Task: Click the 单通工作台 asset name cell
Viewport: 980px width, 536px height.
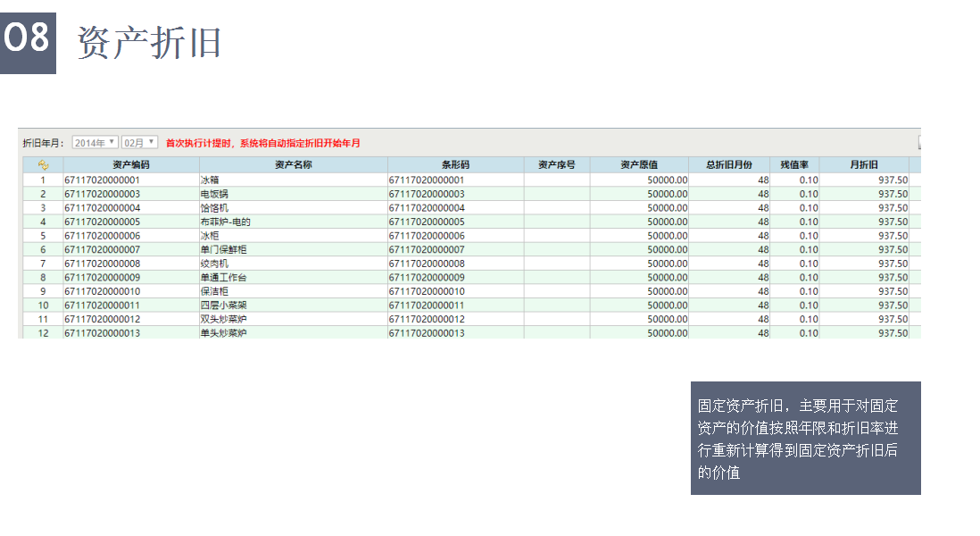Action: coord(221,278)
